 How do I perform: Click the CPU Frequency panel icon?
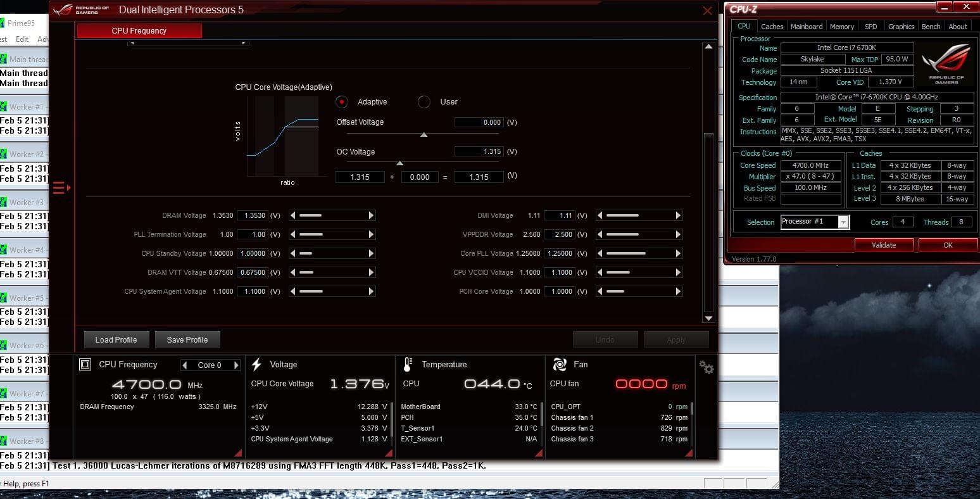tap(85, 365)
